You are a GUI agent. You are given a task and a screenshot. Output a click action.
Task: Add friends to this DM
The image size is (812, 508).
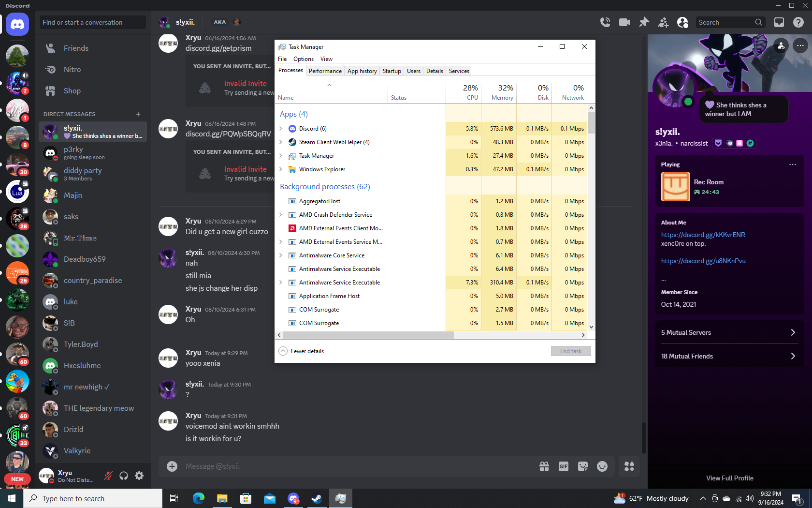click(x=663, y=22)
